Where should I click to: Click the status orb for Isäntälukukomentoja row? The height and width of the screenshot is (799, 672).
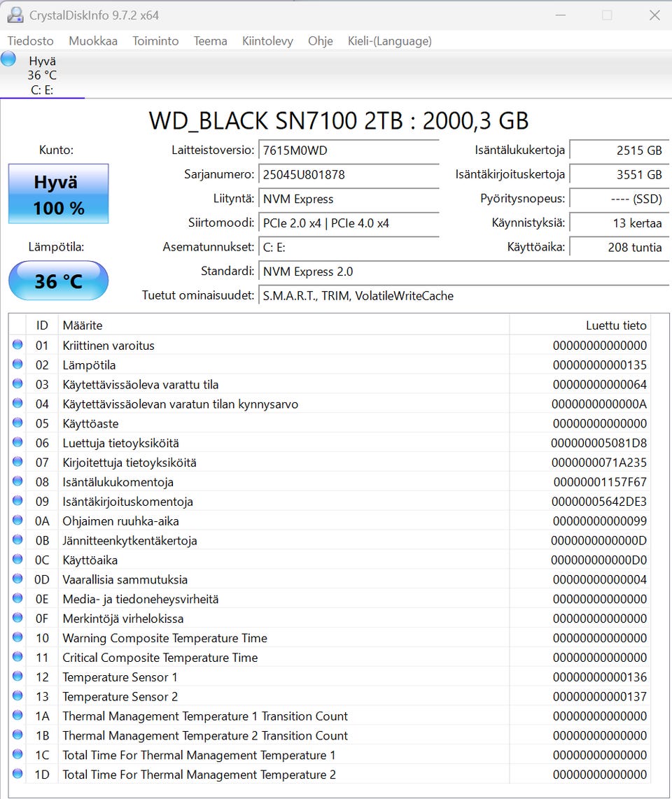(x=17, y=481)
